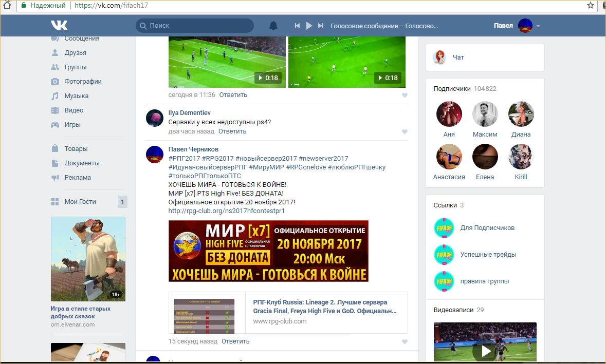Like the comment posted сегодня в 11:36
Screen dimensions: 606x364
tap(405, 95)
